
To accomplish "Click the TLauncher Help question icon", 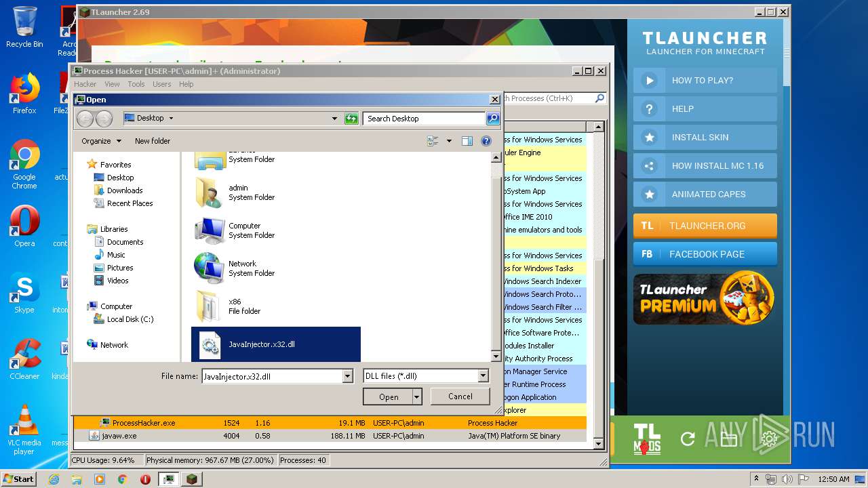I will pyautogui.click(x=650, y=109).
